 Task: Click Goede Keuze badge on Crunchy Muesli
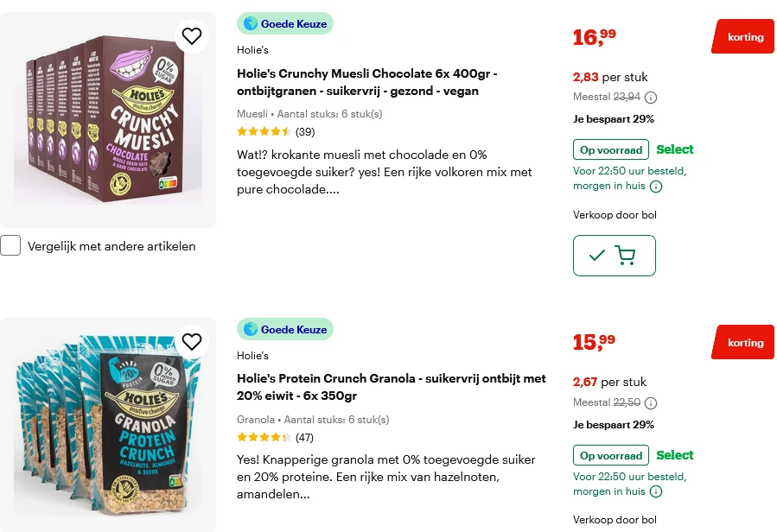(x=285, y=24)
